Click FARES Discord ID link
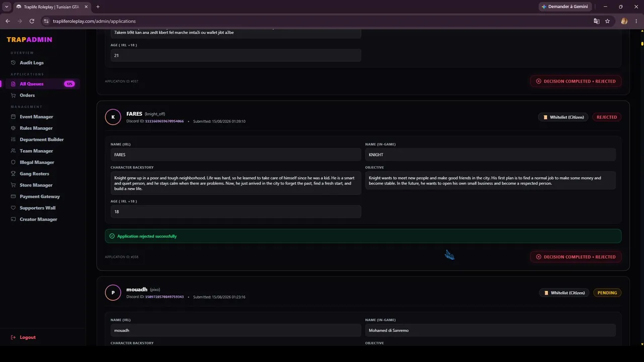The height and width of the screenshot is (362, 644). click(165, 121)
